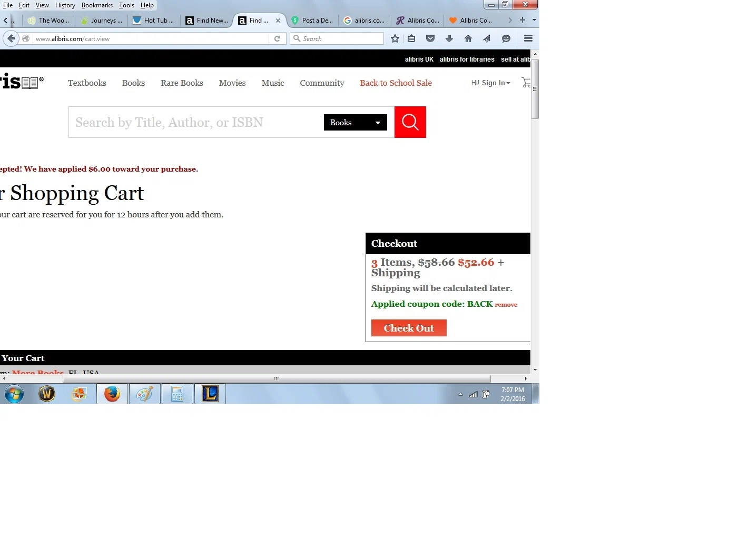Image resolution: width=749 pixels, height=560 pixels.
Task: Open the Music navigation link
Action: pyautogui.click(x=273, y=83)
